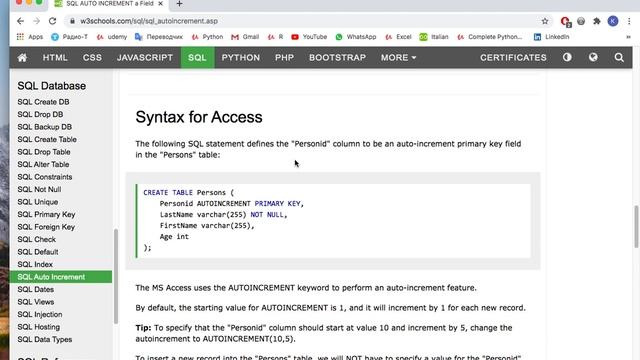This screenshot has width=640, height=360.
Task: Open the R bookmark
Action: 276,37
